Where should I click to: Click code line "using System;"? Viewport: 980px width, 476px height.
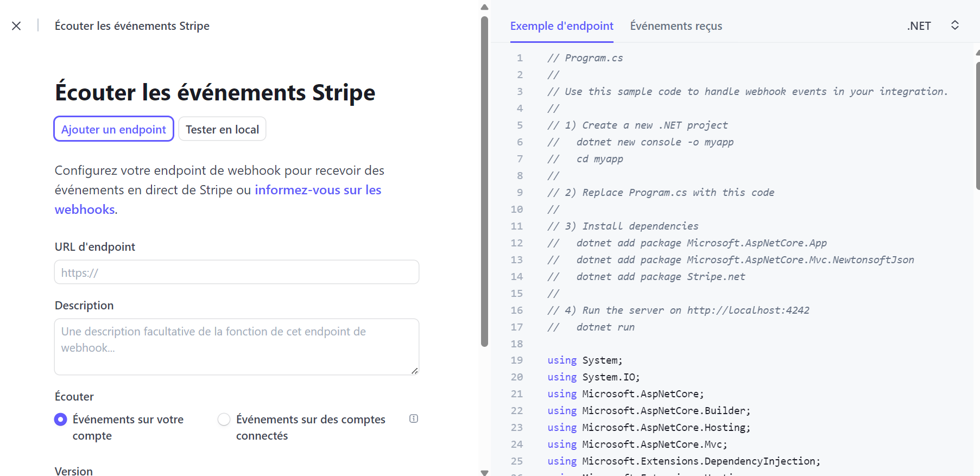pos(585,360)
